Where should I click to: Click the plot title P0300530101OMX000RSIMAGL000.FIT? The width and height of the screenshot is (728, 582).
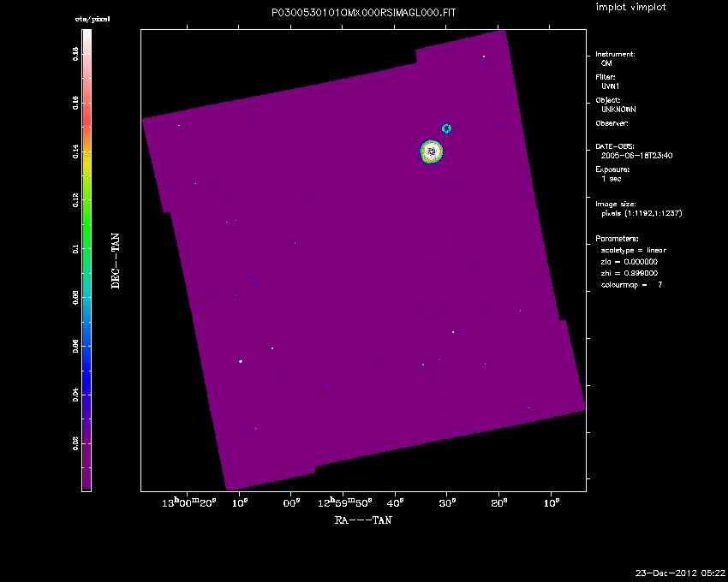363,13
